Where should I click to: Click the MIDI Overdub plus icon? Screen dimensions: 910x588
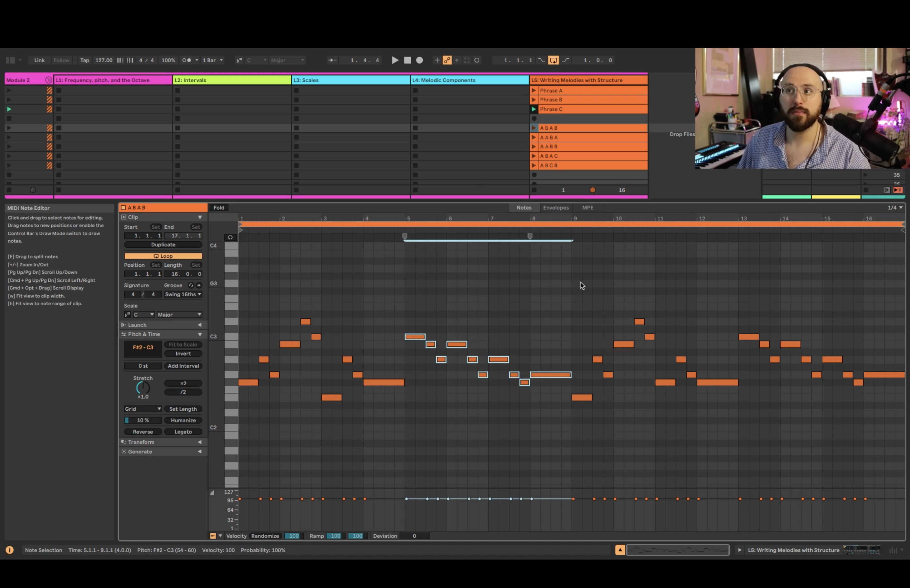pyautogui.click(x=437, y=60)
